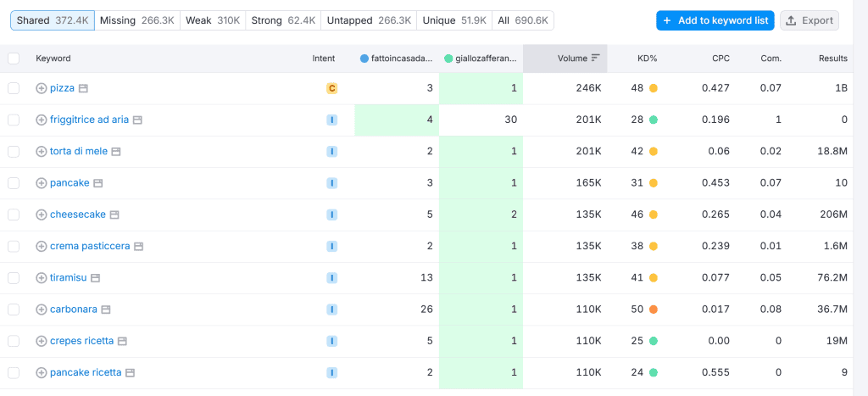Open SERP view icon for crepes ricetta
This screenshot has height=396, width=868.
[x=122, y=341]
